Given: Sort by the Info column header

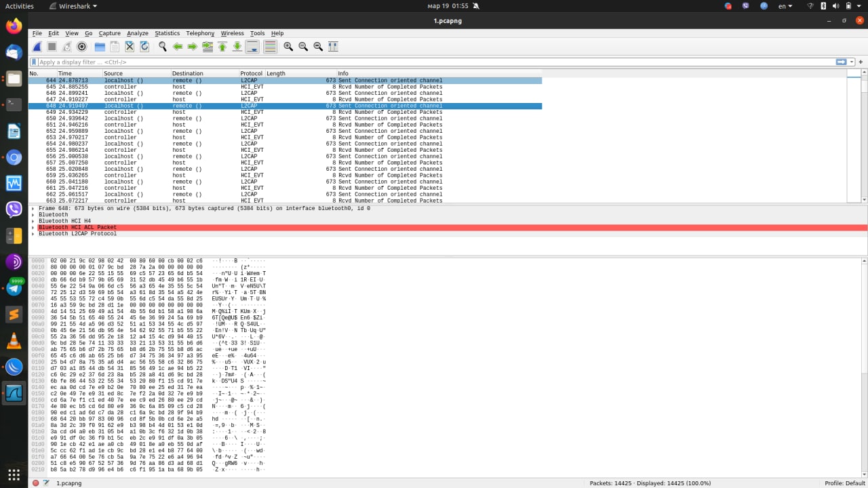Looking at the screenshot, I should click(x=591, y=73).
